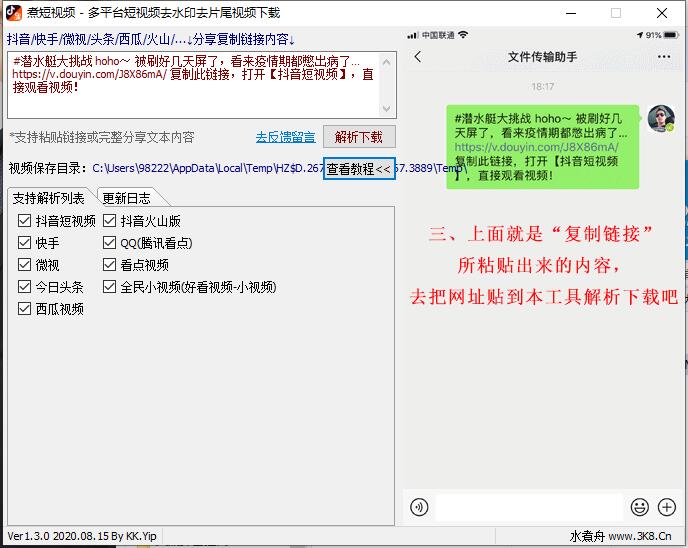Switch to the 支持解析列表 tab

[49, 198]
